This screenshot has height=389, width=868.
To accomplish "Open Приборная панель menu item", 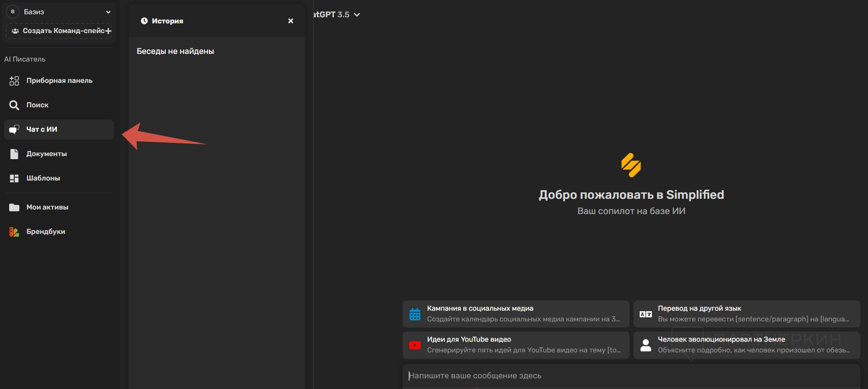I will point(59,81).
